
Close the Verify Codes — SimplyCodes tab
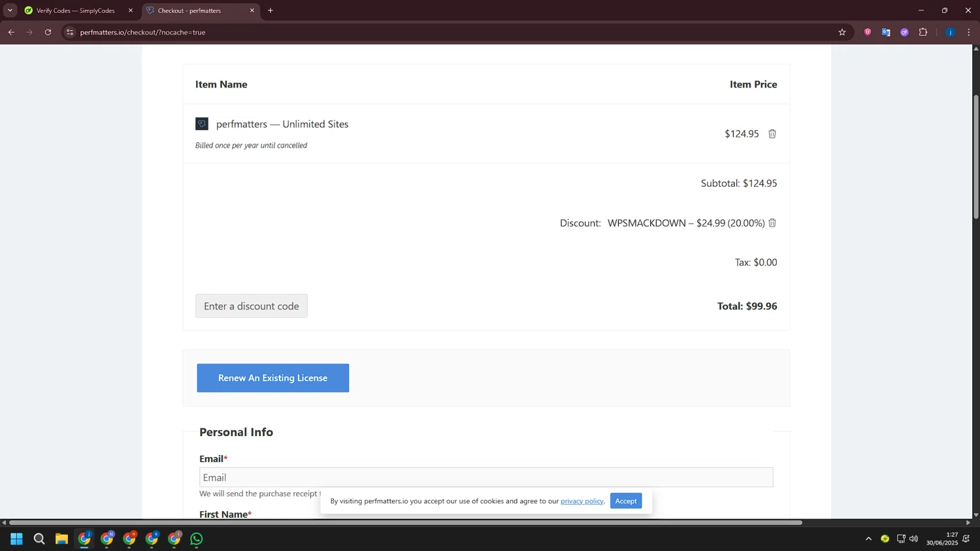131,10
